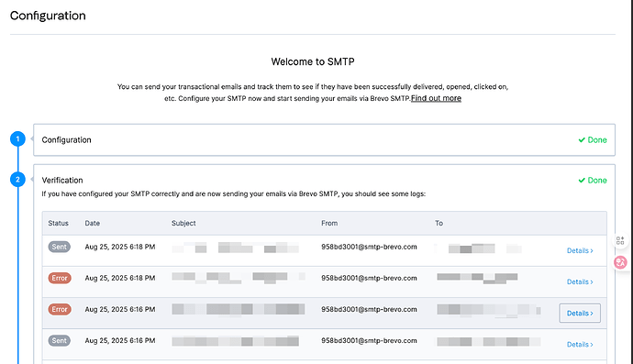Click the Sent badge on 6:18 PM row
Viewport: 633px width, 364px height.
(x=60, y=247)
